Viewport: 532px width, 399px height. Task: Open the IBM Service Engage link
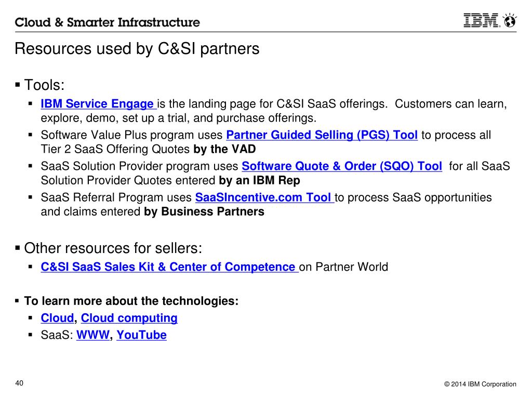(x=98, y=104)
